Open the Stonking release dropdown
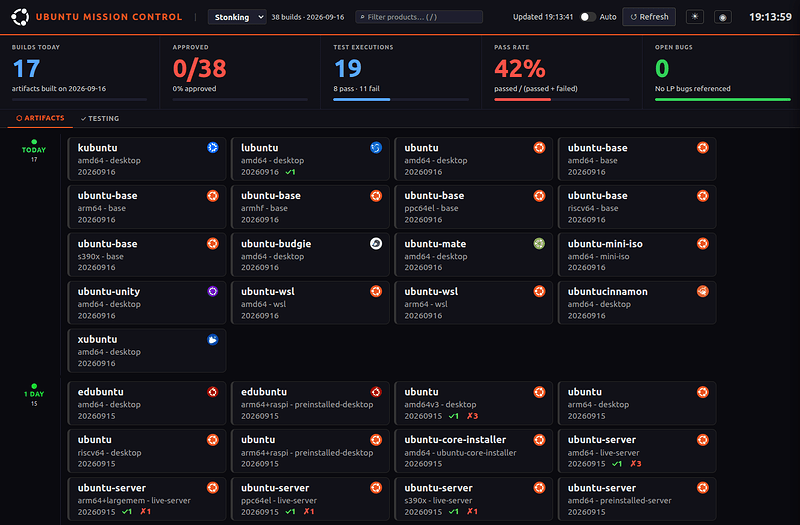This screenshot has width=800, height=525. [x=237, y=17]
